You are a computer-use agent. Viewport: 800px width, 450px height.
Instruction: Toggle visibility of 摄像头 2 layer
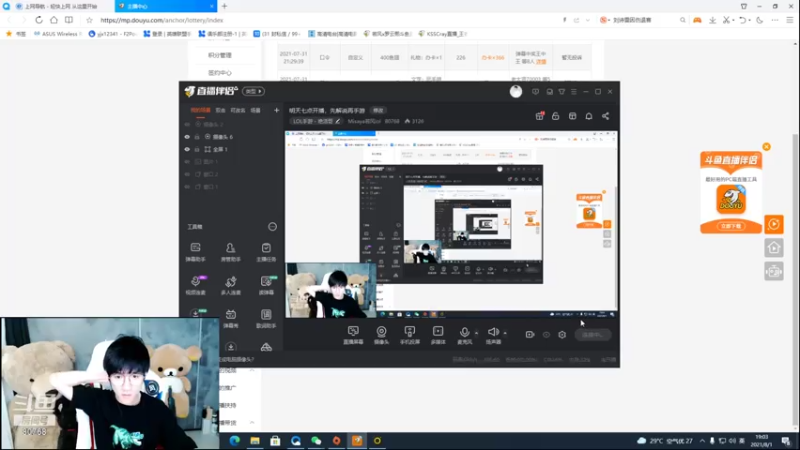187,124
